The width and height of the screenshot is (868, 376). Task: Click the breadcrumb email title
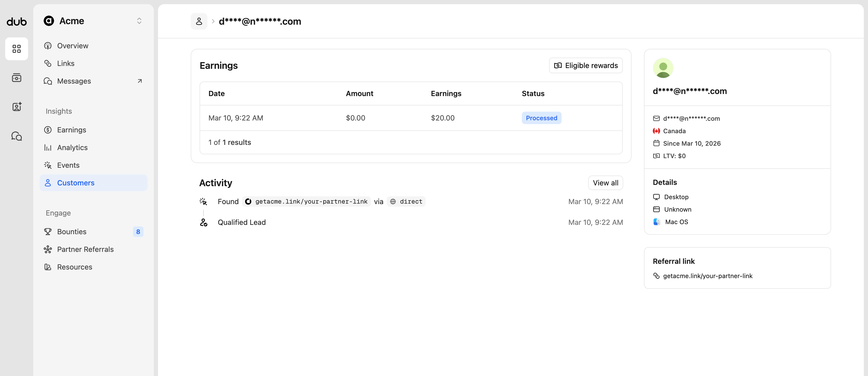pyautogui.click(x=260, y=21)
